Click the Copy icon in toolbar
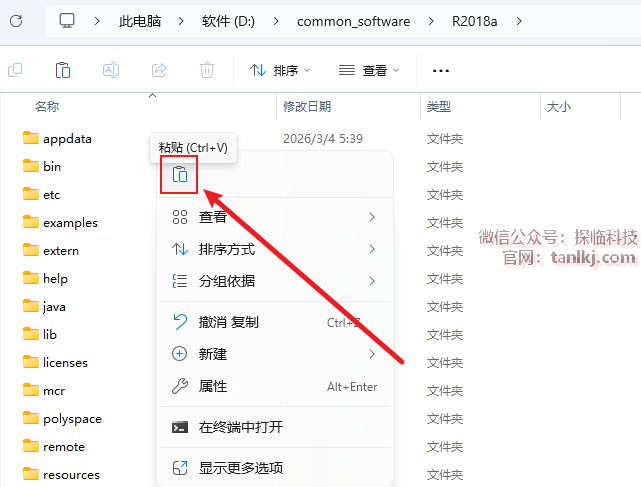Image resolution: width=641 pixels, height=487 pixels. [15, 70]
